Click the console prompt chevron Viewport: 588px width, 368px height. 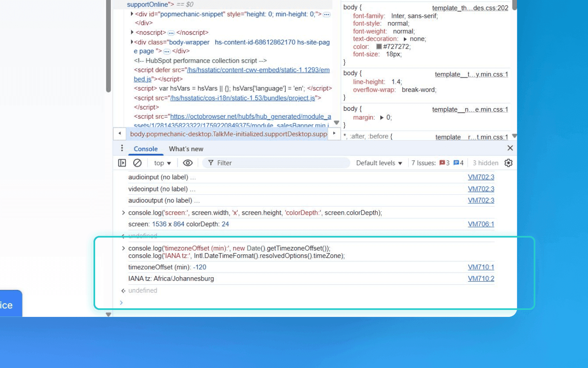121,303
